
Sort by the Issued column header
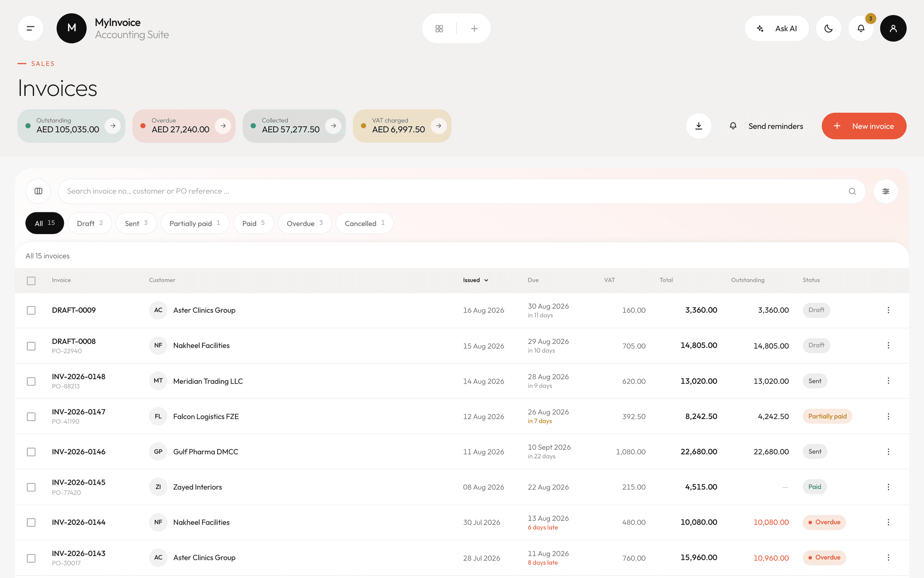click(475, 280)
